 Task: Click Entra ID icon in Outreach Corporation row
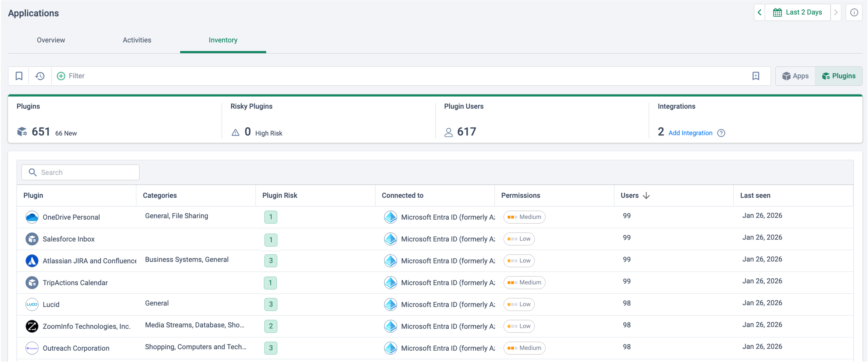click(391, 348)
